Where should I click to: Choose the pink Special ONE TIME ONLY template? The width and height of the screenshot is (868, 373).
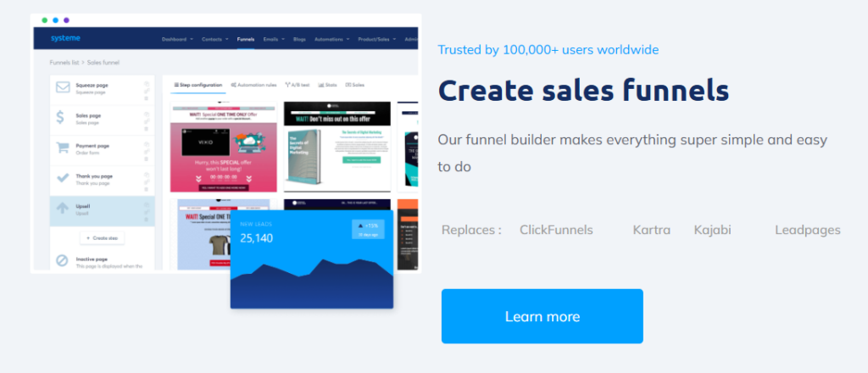224,147
